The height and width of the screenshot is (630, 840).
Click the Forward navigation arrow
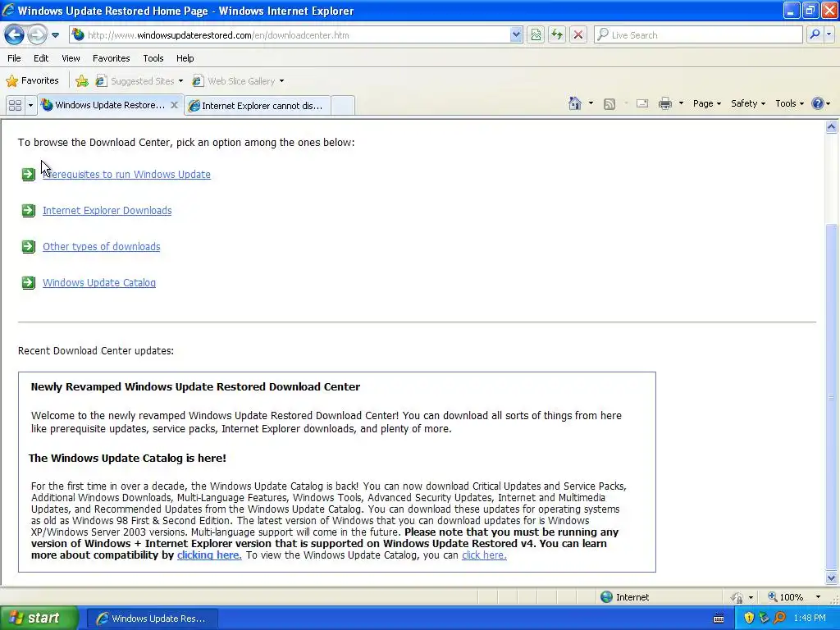point(37,35)
